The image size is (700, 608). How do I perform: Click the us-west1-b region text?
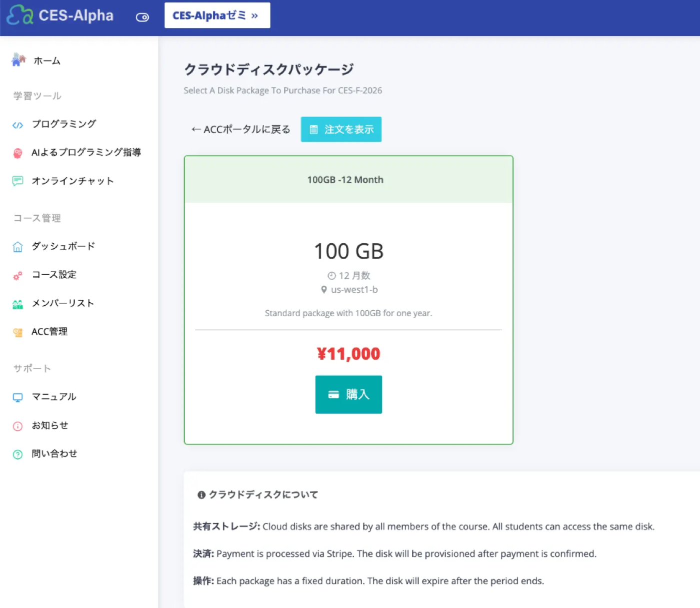(354, 290)
